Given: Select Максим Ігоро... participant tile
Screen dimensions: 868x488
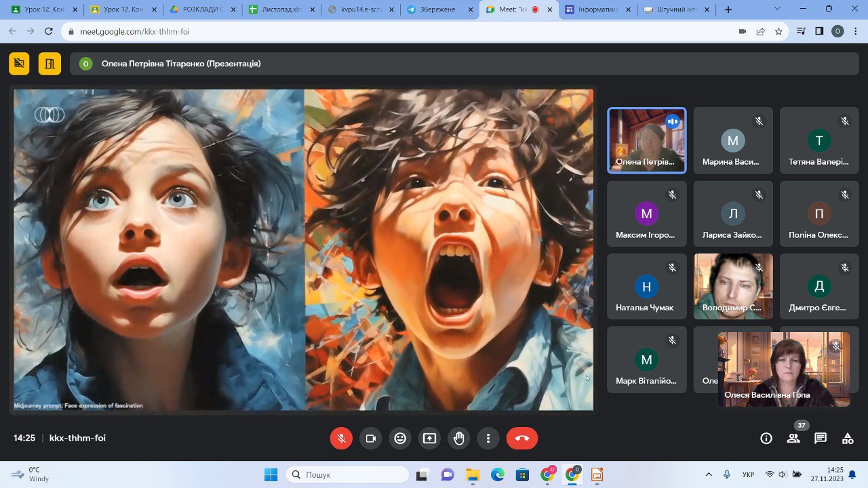Looking at the screenshot, I should [x=647, y=213].
